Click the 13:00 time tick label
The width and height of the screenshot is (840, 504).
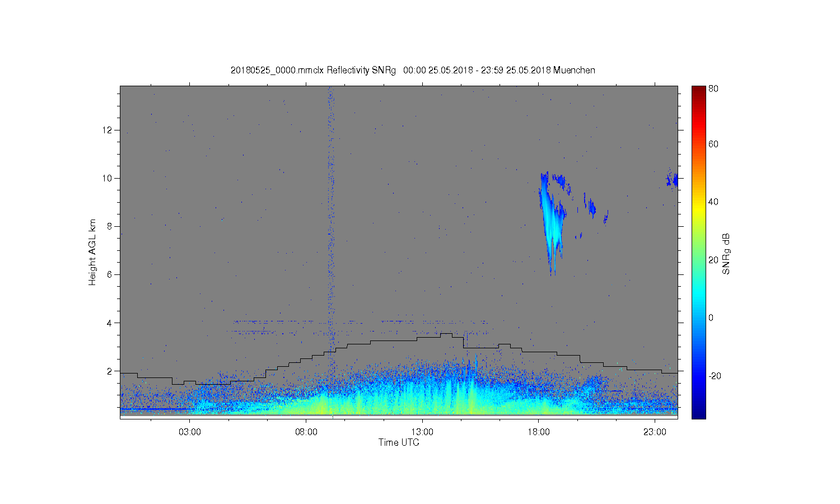pyautogui.click(x=422, y=432)
